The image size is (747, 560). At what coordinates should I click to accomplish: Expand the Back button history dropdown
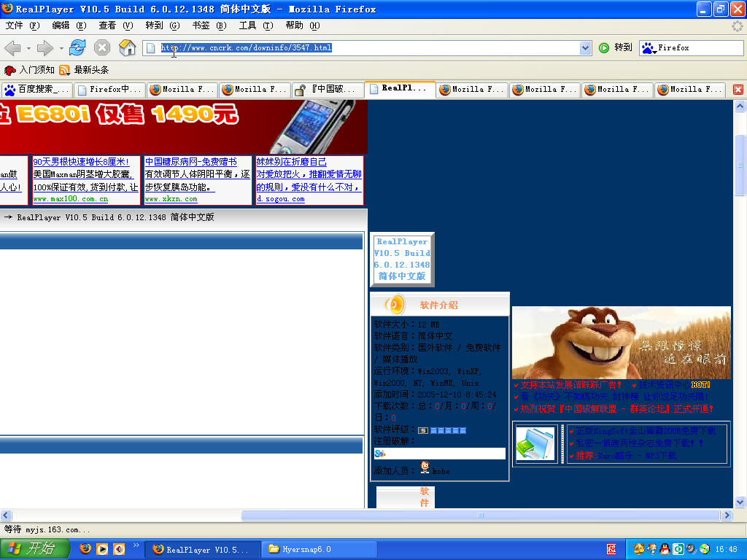click(x=28, y=48)
